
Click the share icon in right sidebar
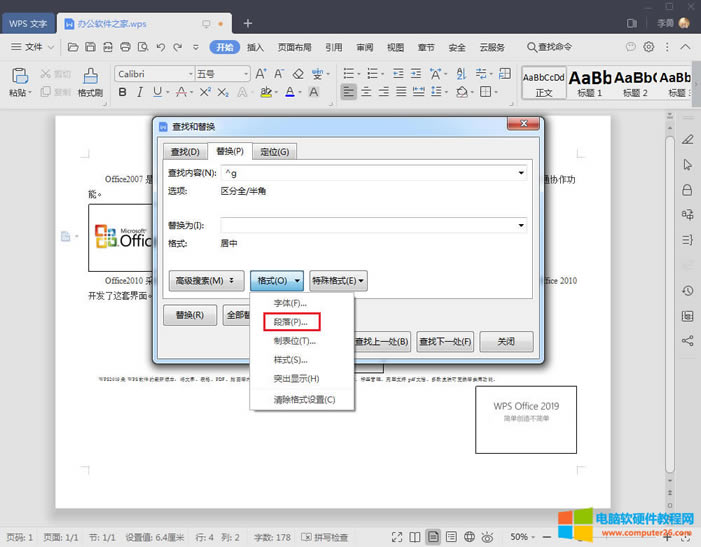pyautogui.click(x=687, y=341)
